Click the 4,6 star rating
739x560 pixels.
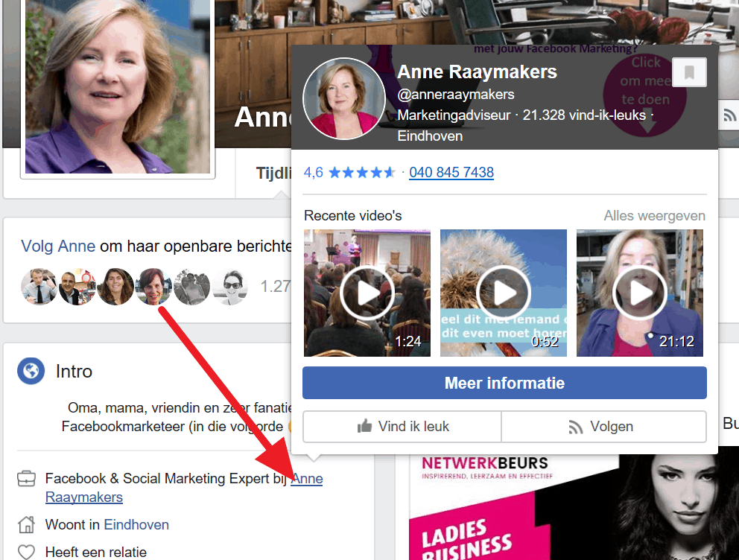[349, 172]
